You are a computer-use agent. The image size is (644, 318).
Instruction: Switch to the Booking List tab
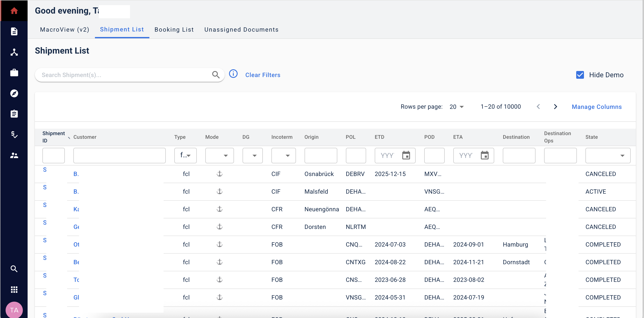click(174, 29)
